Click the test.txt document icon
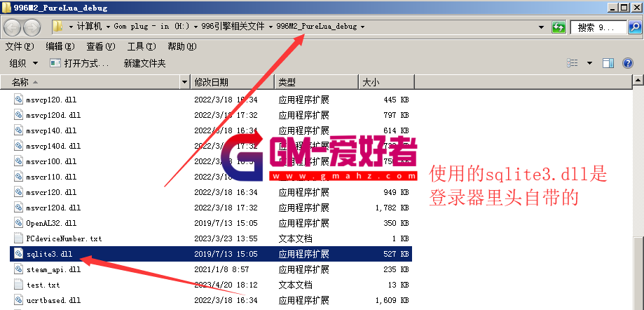The height and width of the screenshot is (310, 644). point(18,285)
